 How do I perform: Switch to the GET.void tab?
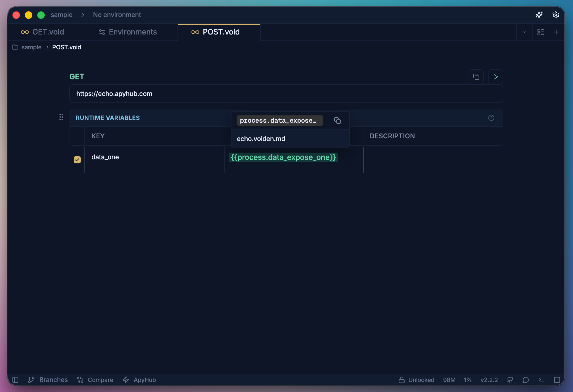46,32
